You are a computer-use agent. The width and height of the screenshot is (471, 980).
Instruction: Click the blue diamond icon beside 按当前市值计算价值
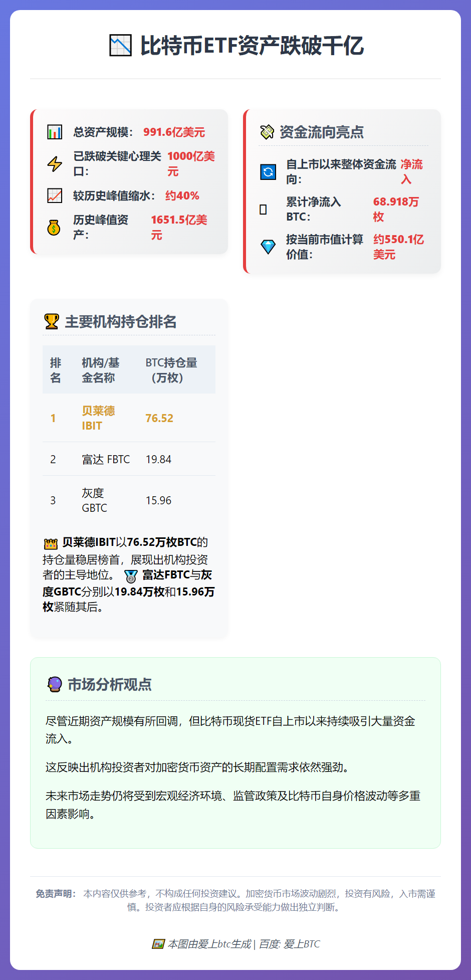(x=268, y=247)
